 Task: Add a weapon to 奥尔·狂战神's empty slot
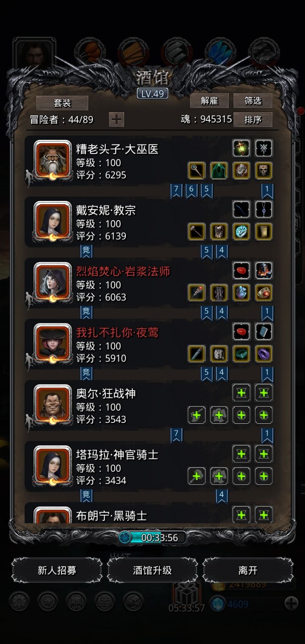click(197, 415)
